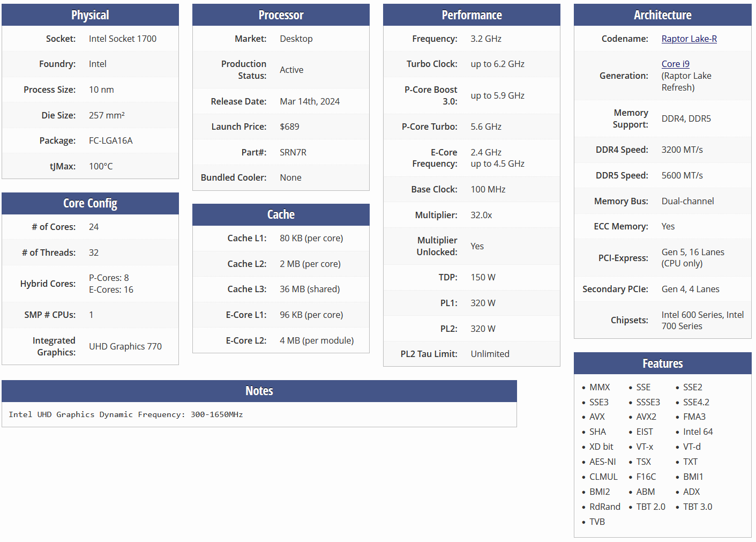Select the Multiplier Unlocked value Yes
Viewport: 756px width, 542px height.
[477, 246]
